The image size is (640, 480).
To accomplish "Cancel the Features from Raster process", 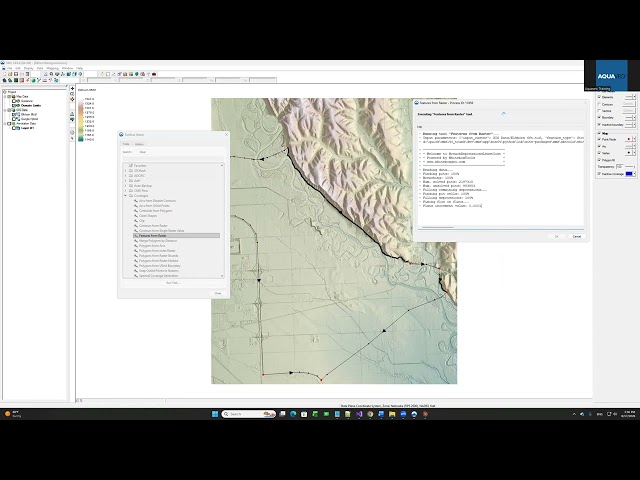I will tap(576, 236).
